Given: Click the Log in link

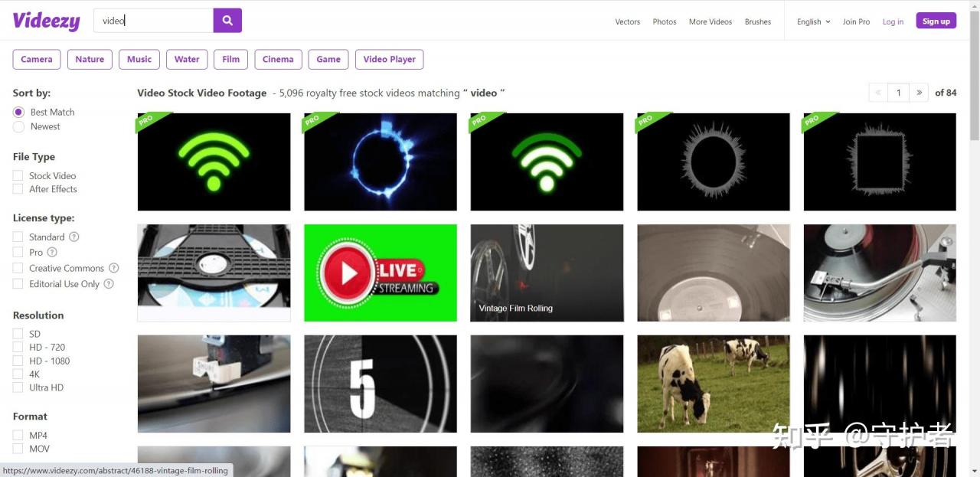Looking at the screenshot, I should click(893, 21).
